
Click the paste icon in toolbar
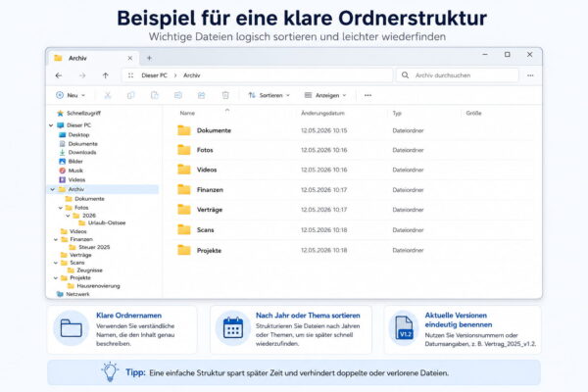coord(155,95)
